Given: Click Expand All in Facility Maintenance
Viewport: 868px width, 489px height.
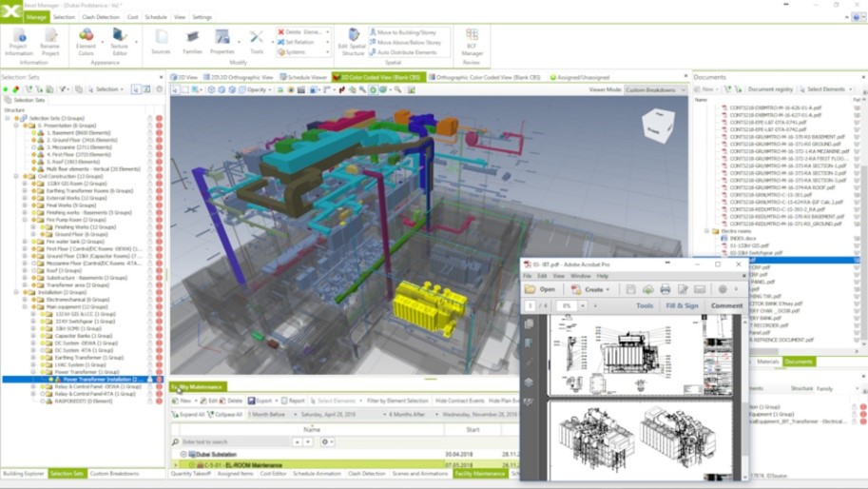Looking at the screenshot, I should (x=188, y=414).
